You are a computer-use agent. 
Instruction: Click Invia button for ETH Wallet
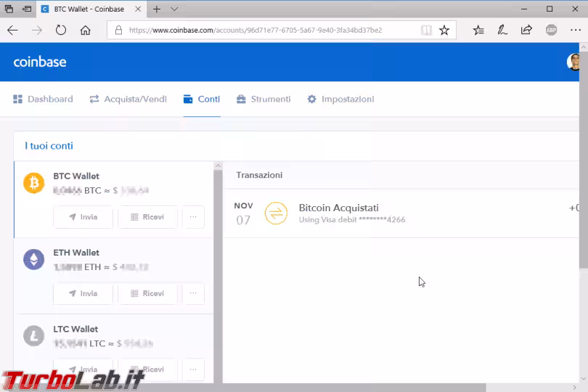pyautogui.click(x=83, y=293)
